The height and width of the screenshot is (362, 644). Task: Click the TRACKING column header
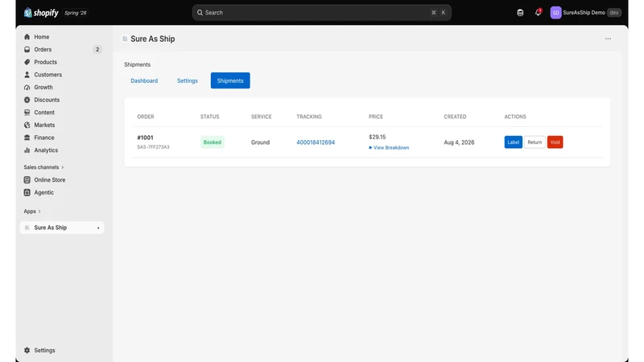pyautogui.click(x=309, y=117)
